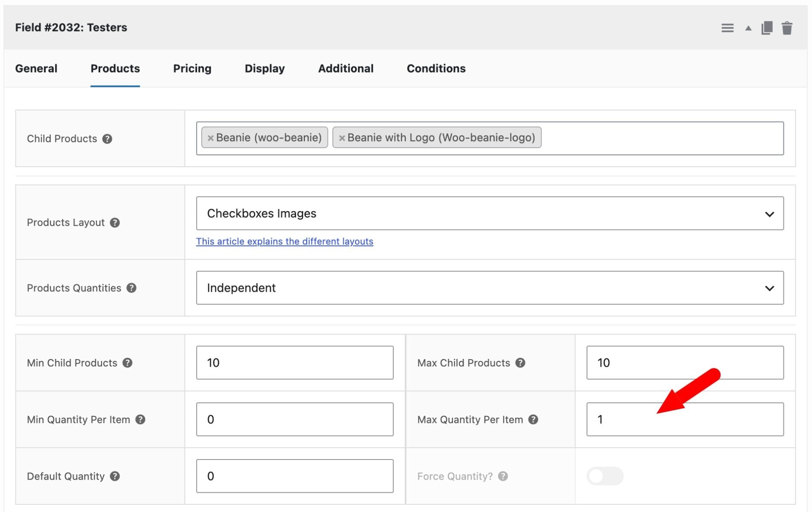
Task: Remove the Beanie with Logo product tag
Action: pyautogui.click(x=342, y=138)
